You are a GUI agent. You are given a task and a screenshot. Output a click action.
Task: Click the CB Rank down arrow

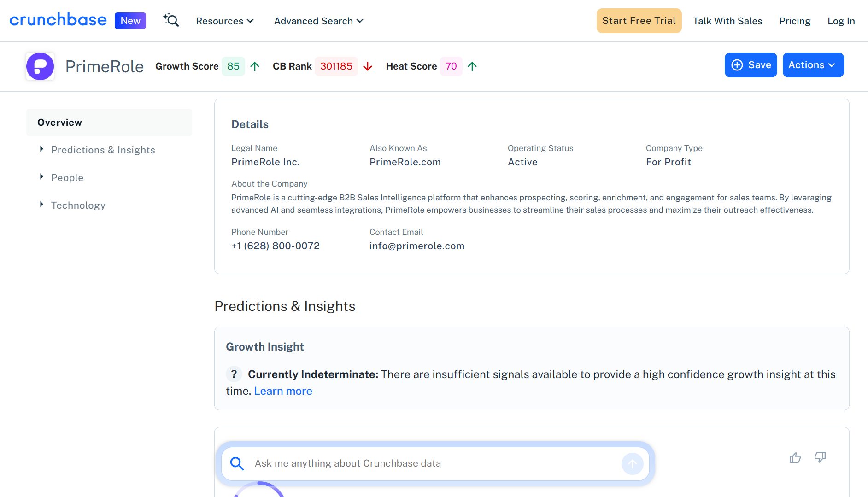pyautogui.click(x=367, y=66)
